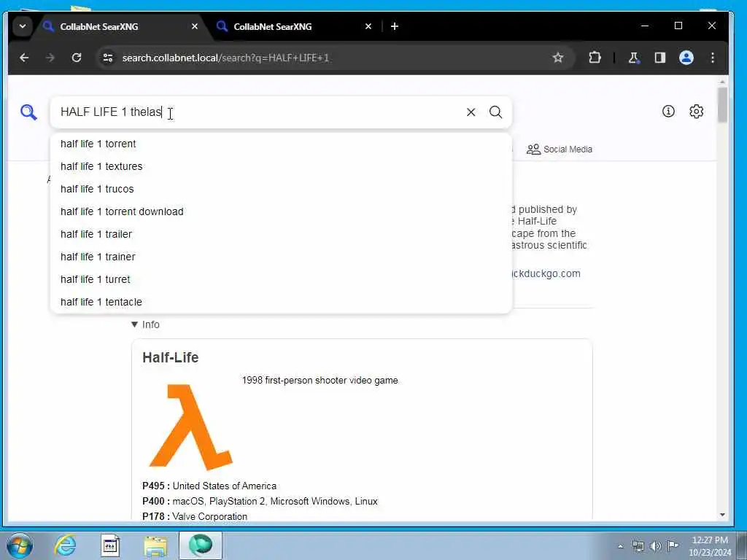View site information icon in address bar
Viewport: 747px width, 560px height.
point(108,58)
